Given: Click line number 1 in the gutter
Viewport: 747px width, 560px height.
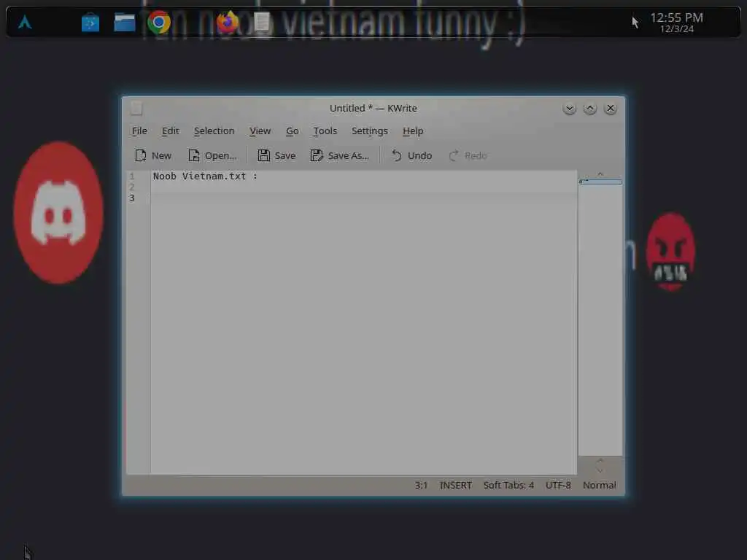Looking at the screenshot, I should tap(132, 176).
